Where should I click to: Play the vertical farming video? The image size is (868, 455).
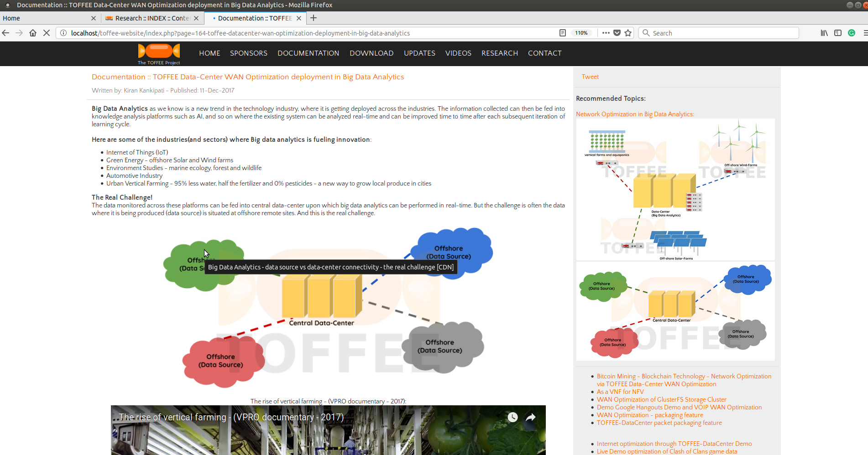(328, 430)
